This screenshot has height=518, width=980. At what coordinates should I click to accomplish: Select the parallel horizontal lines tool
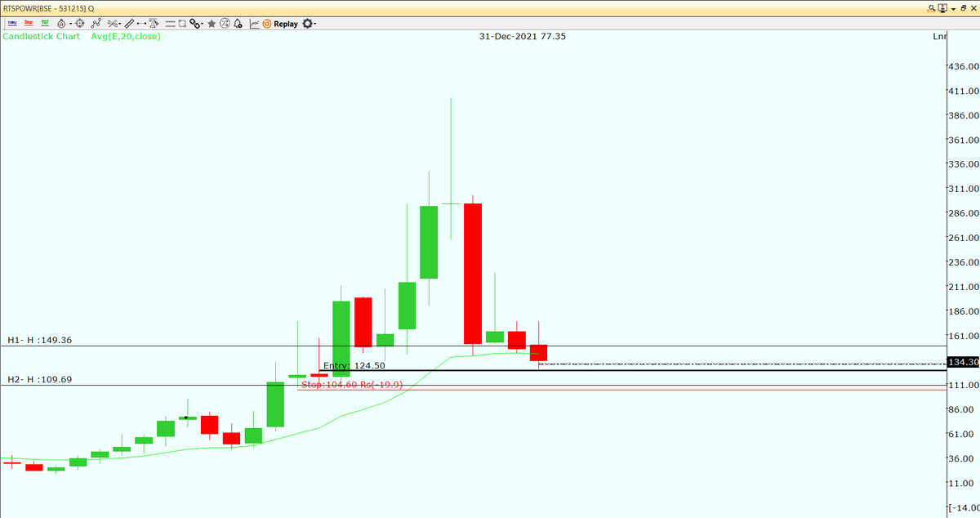170,24
